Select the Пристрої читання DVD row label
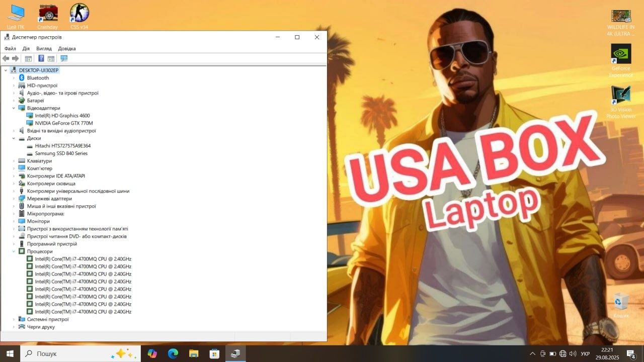 (77, 236)
